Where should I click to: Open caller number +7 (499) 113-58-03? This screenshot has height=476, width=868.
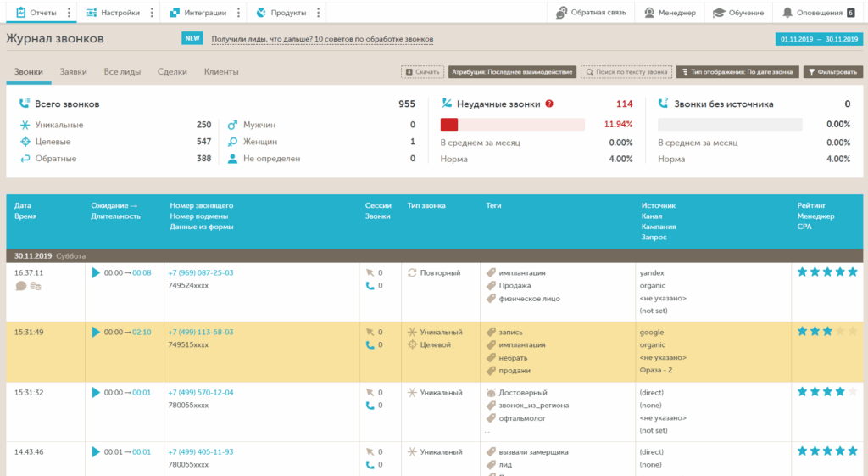(x=200, y=332)
